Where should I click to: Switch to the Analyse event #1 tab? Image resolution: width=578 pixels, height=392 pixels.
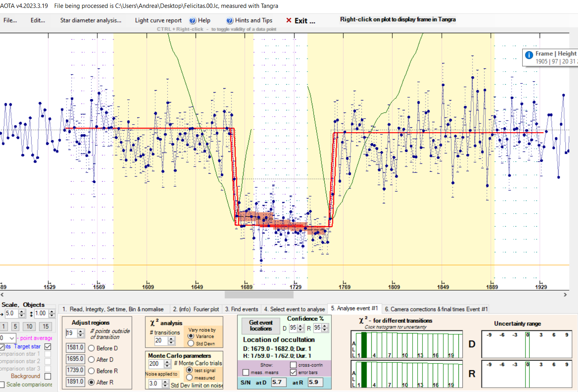click(355, 309)
